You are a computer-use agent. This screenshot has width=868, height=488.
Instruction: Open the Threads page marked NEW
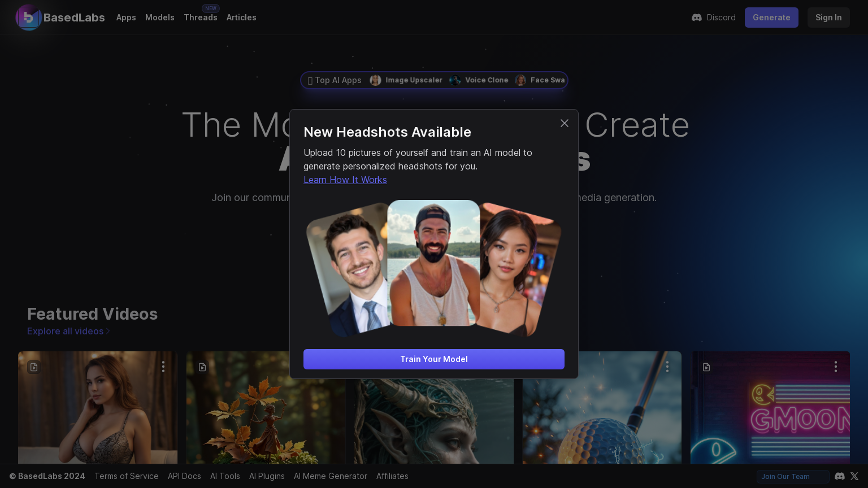click(201, 18)
